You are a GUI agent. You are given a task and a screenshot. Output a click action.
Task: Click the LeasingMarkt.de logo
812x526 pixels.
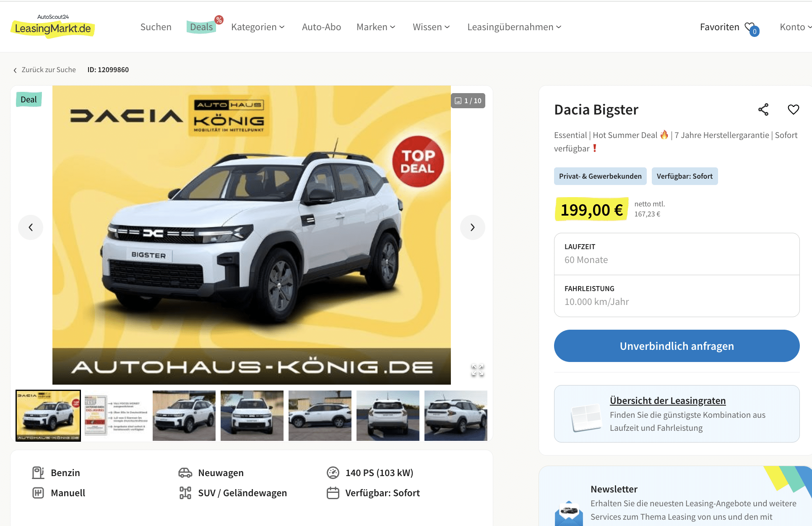tap(52, 26)
